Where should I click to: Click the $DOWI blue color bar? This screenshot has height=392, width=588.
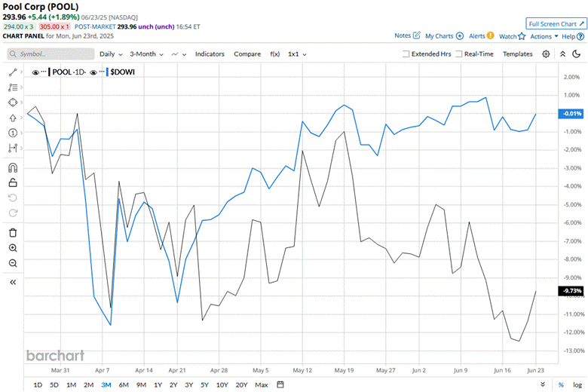[107, 72]
